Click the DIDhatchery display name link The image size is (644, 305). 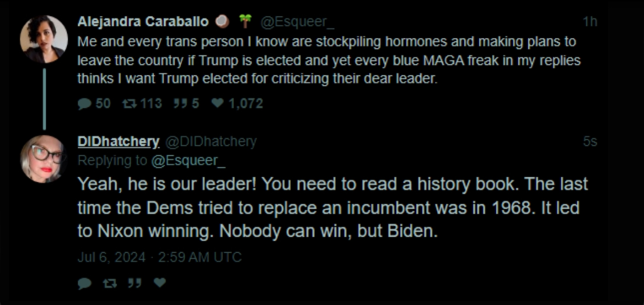click(x=118, y=142)
